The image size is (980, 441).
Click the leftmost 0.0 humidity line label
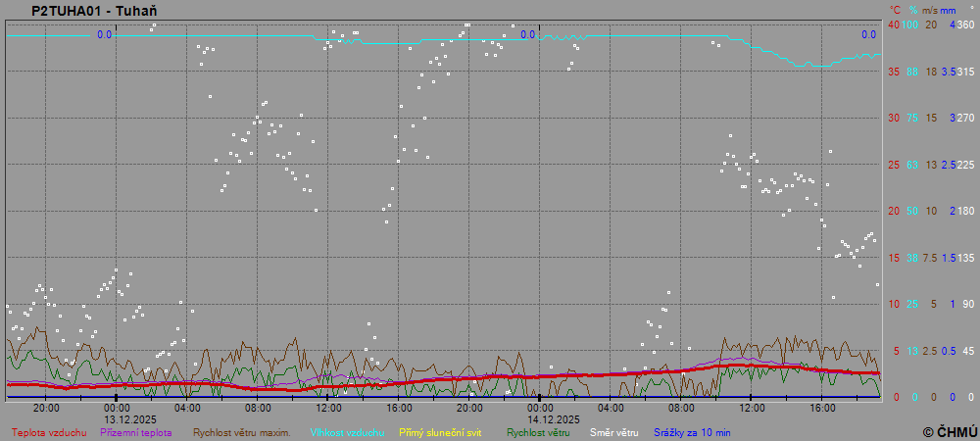[104, 34]
